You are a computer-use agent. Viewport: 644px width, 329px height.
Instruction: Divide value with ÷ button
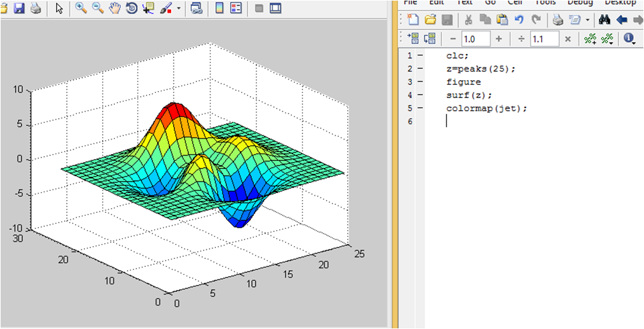tap(521, 39)
